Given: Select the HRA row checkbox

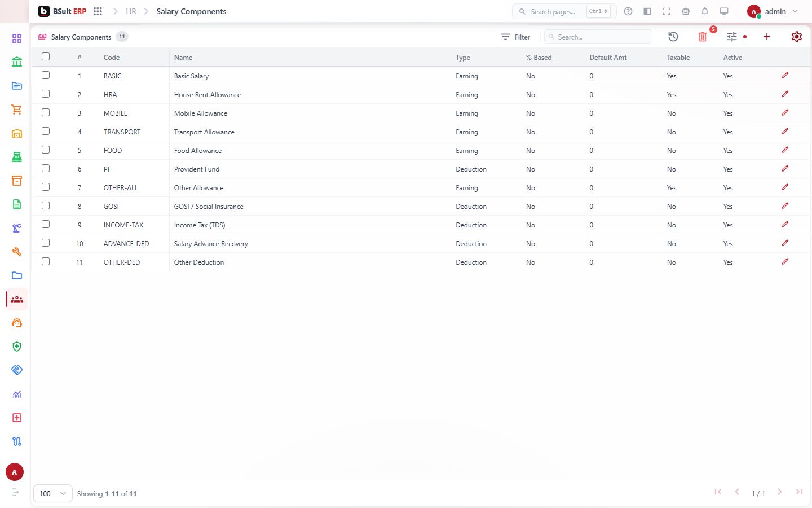Looking at the screenshot, I should (x=46, y=94).
